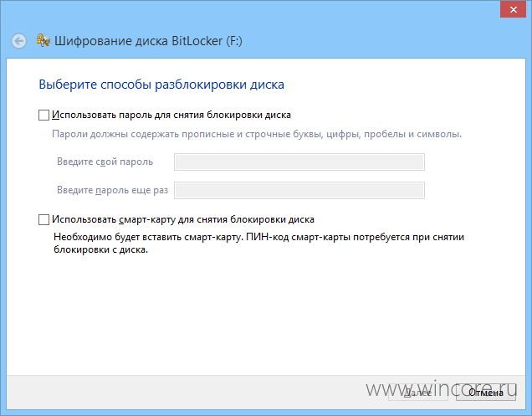The width and height of the screenshot is (532, 416).
Task: Click the Далее (Next) button
Action: point(418,393)
